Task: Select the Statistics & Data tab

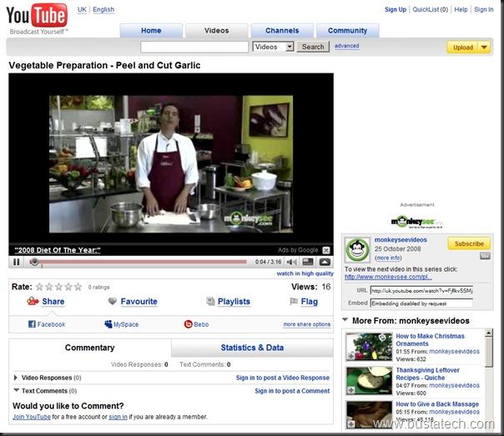Action: (252, 348)
